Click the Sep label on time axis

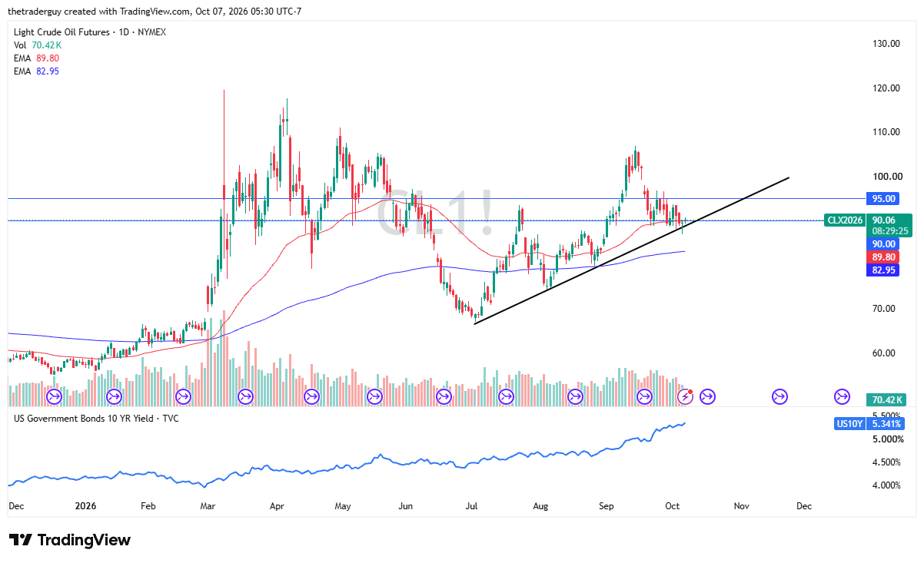(607, 506)
